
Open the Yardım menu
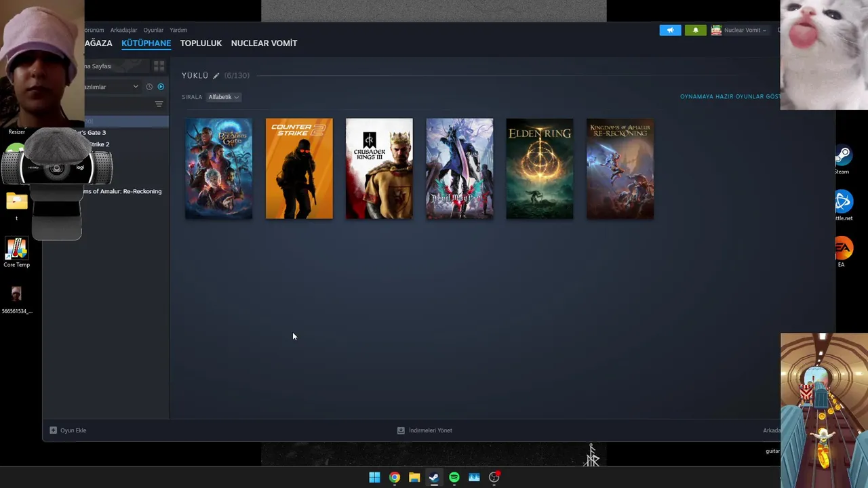point(178,30)
